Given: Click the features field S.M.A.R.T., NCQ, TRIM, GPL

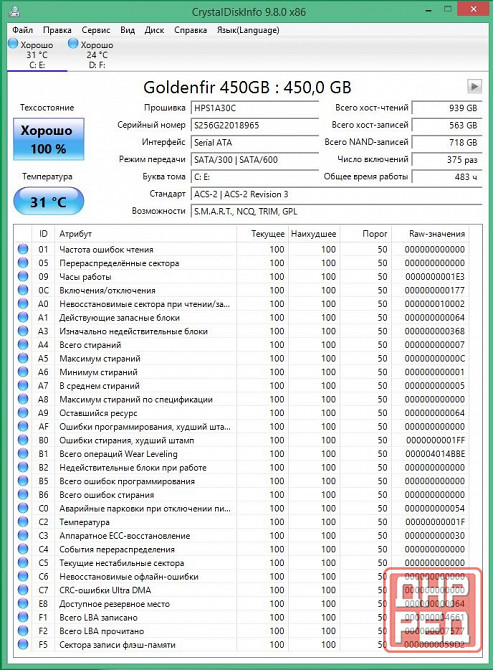Looking at the screenshot, I should (336, 211).
